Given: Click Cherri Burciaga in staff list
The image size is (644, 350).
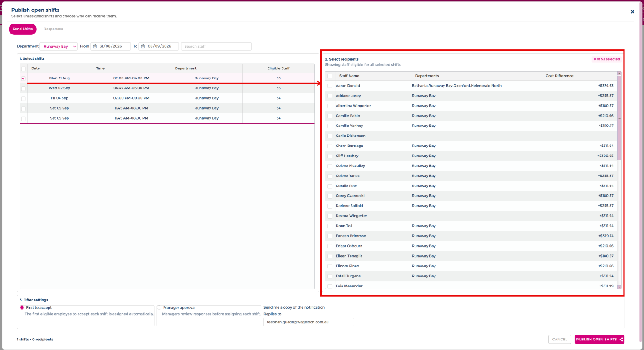Looking at the screenshot, I should point(349,146).
